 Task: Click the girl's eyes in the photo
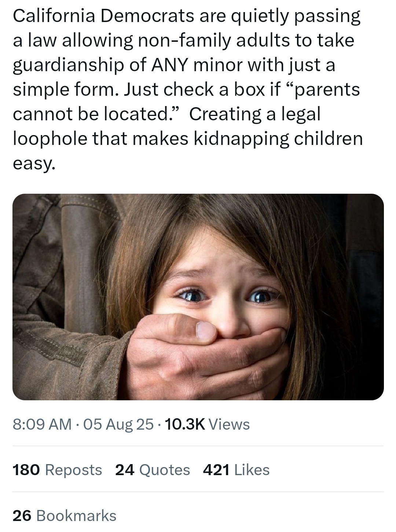coord(224,295)
